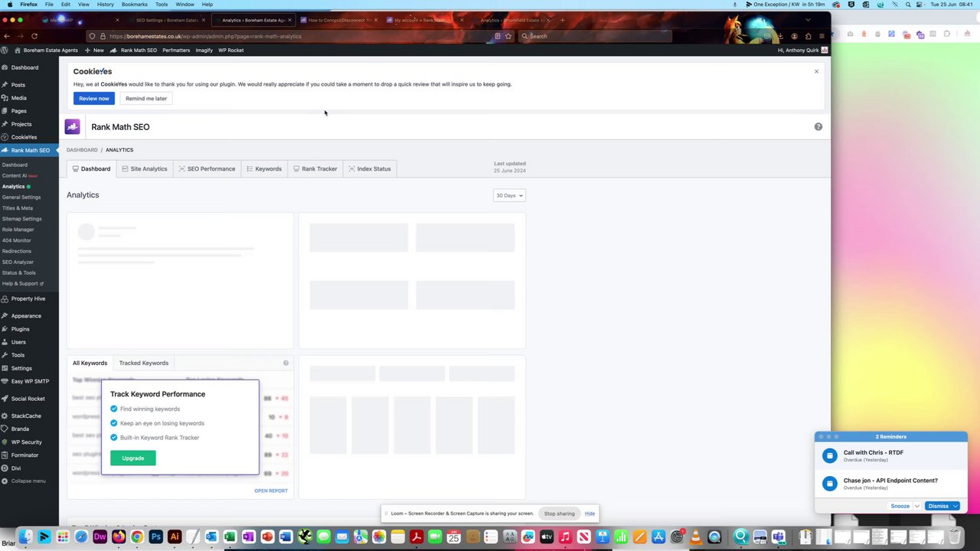Open Rank Math help question mark icon
980x551 pixels.
click(818, 127)
